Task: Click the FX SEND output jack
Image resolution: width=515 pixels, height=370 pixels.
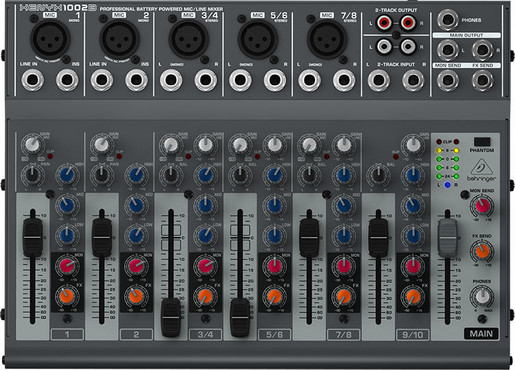Action: [482, 80]
